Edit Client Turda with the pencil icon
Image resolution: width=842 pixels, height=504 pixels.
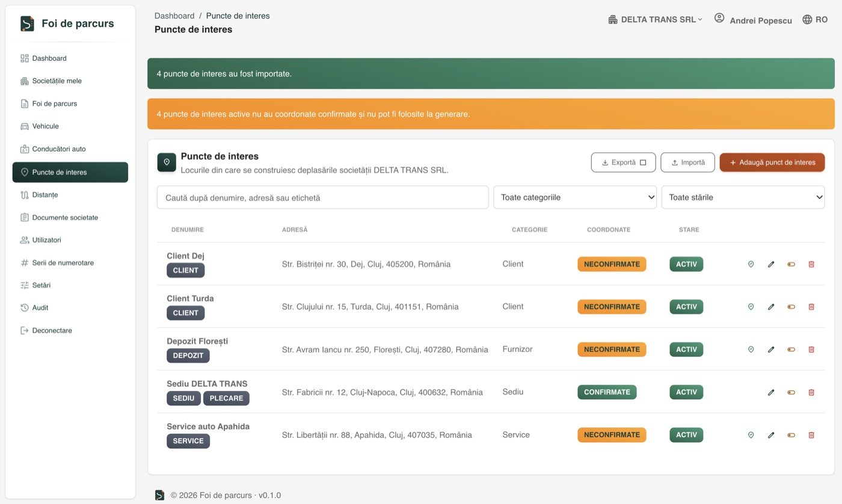771,307
